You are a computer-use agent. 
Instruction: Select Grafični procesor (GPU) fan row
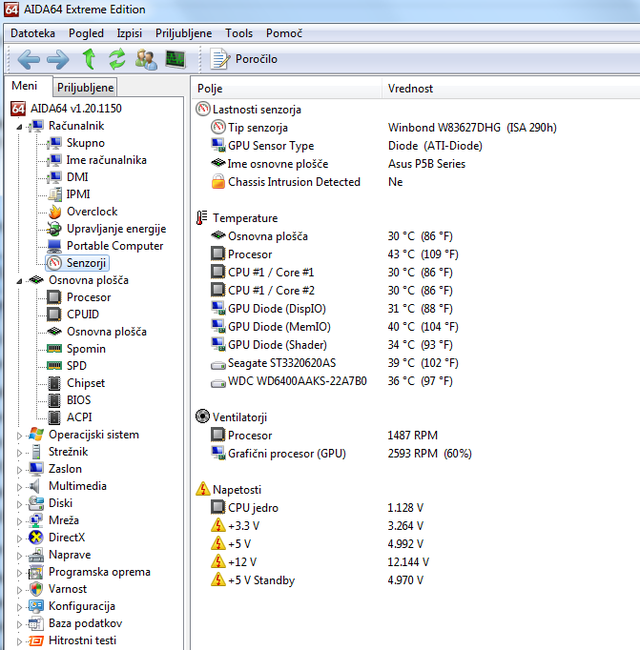(341, 454)
